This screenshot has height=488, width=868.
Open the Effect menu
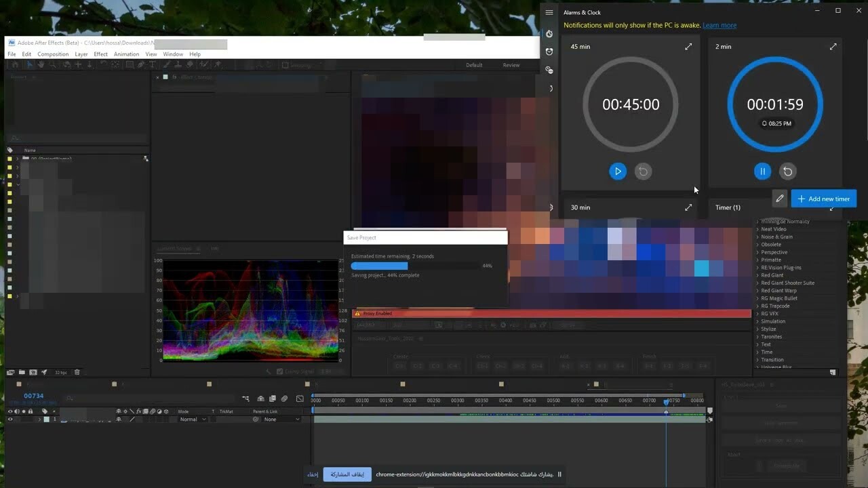(100, 54)
